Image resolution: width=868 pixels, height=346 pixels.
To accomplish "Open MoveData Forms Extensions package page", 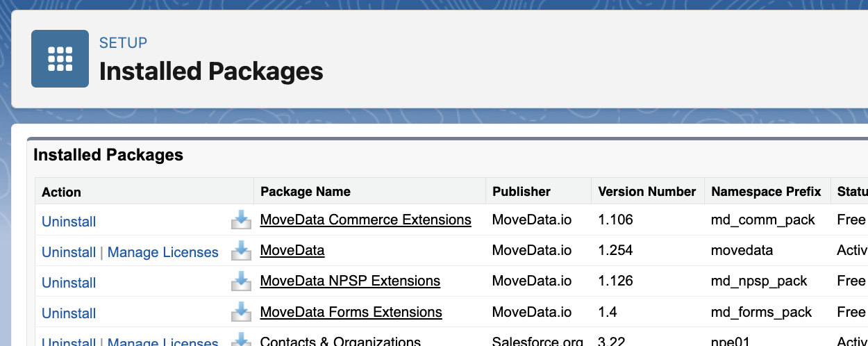I will click(x=351, y=312).
